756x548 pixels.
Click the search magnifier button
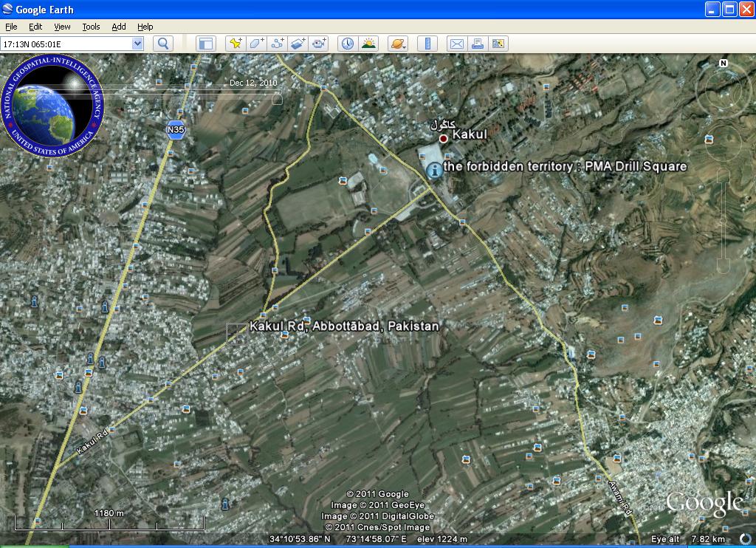click(x=163, y=44)
